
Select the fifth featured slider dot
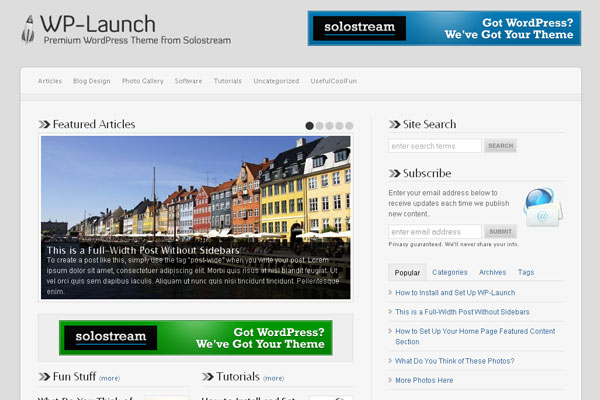coord(349,126)
